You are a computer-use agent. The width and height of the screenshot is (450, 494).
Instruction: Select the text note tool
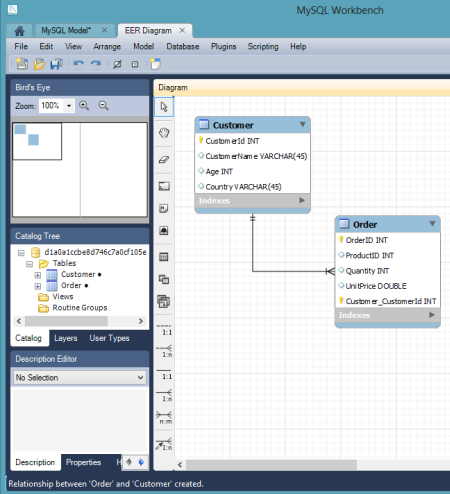click(164, 209)
